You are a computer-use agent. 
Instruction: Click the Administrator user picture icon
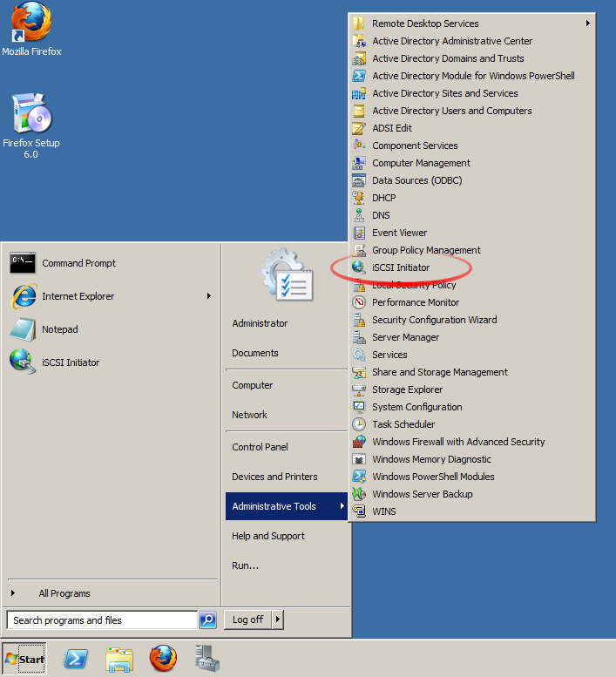click(x=287, y=275)
